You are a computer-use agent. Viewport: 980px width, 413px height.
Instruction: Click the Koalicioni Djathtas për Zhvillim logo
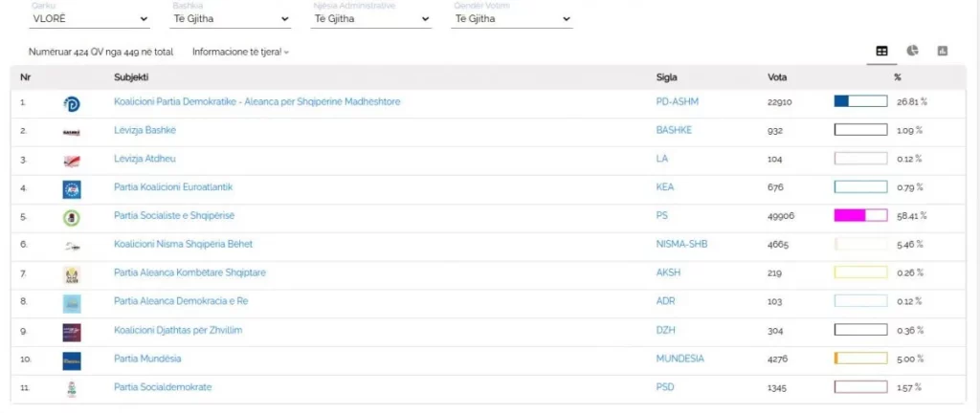pyautogui.click(x=72, y=332)
